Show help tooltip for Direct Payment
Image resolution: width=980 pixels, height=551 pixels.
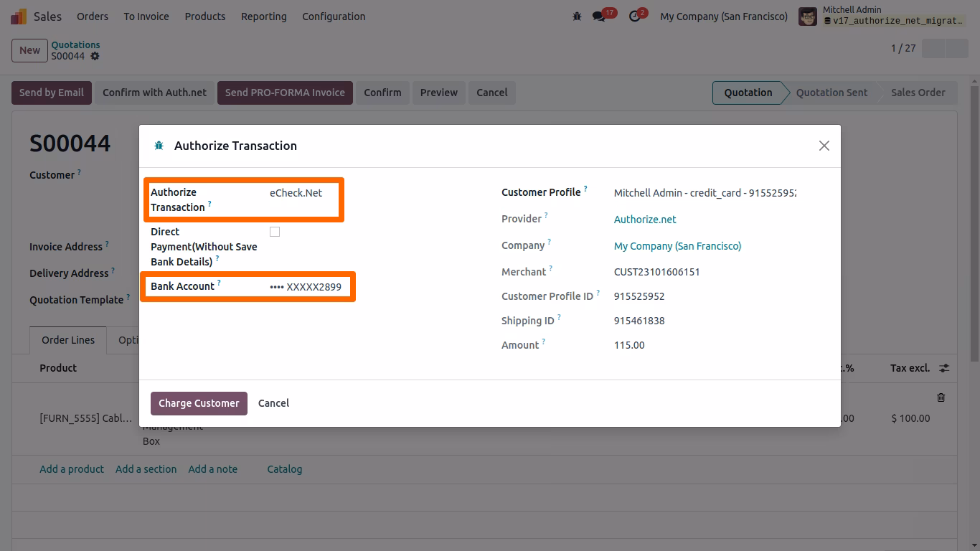(x=217, y=258)
